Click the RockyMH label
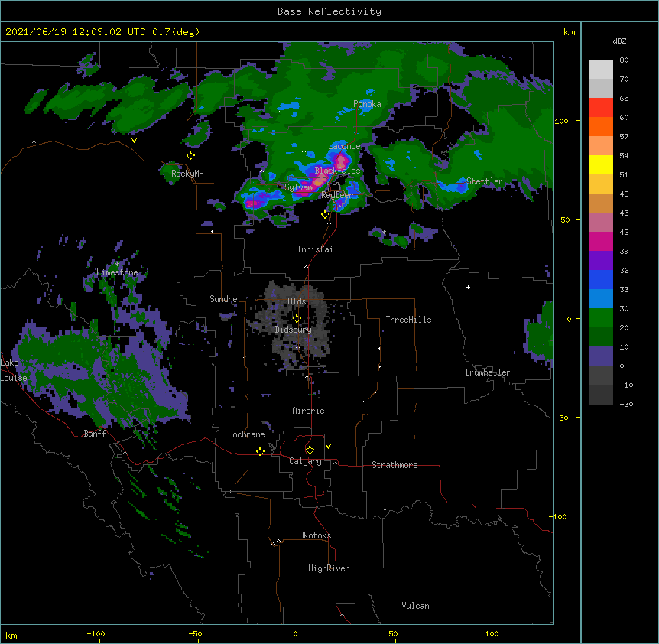Viewport: 659px width, 644px height. (x=187, y=174)
